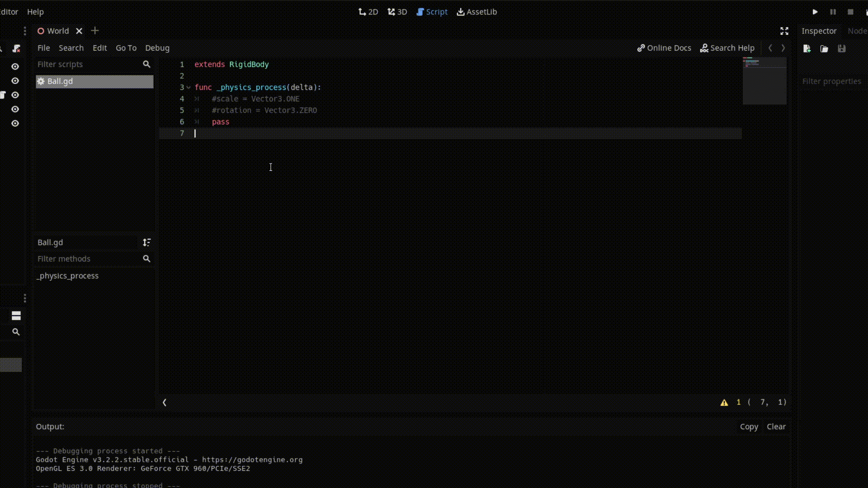Image resolution: width=868 pixels, height=488 pixels.
Task: Collapse the scripts panel with bottom arrow
Action: coord(165,402)
